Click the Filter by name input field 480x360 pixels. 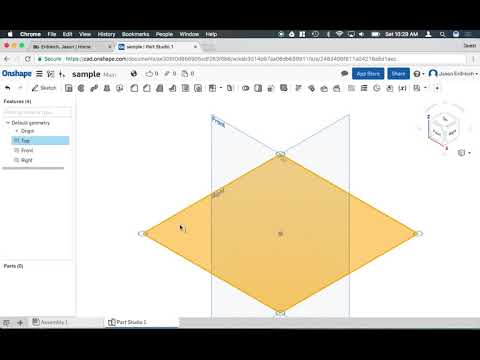(x=38, y=112)
